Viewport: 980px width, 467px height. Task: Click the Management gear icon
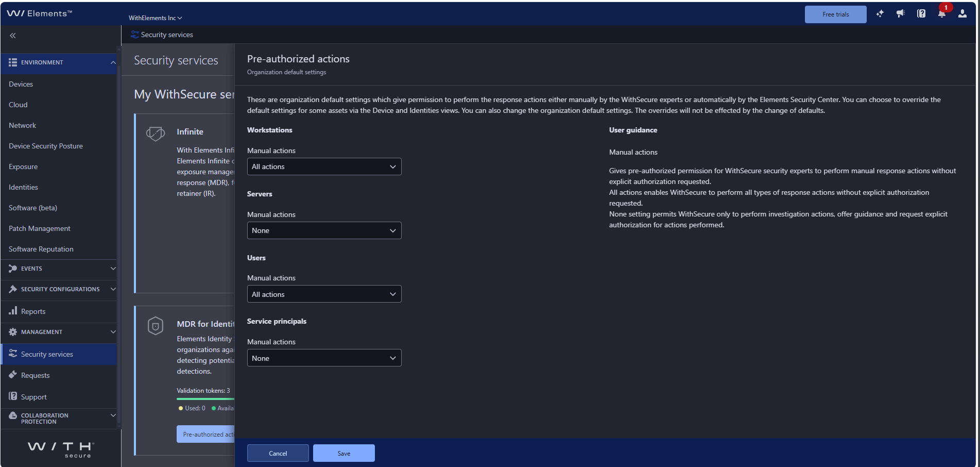tap(13, 332)
